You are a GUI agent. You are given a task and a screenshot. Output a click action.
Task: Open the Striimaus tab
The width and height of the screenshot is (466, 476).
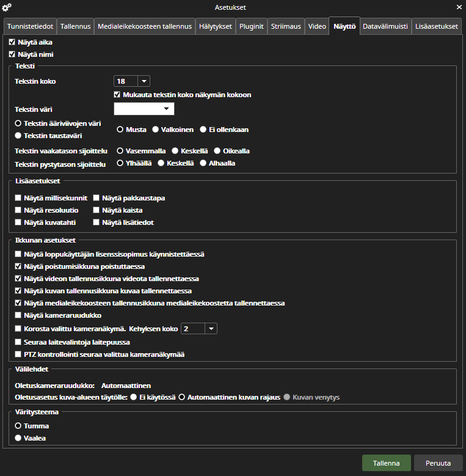(285, 26)
